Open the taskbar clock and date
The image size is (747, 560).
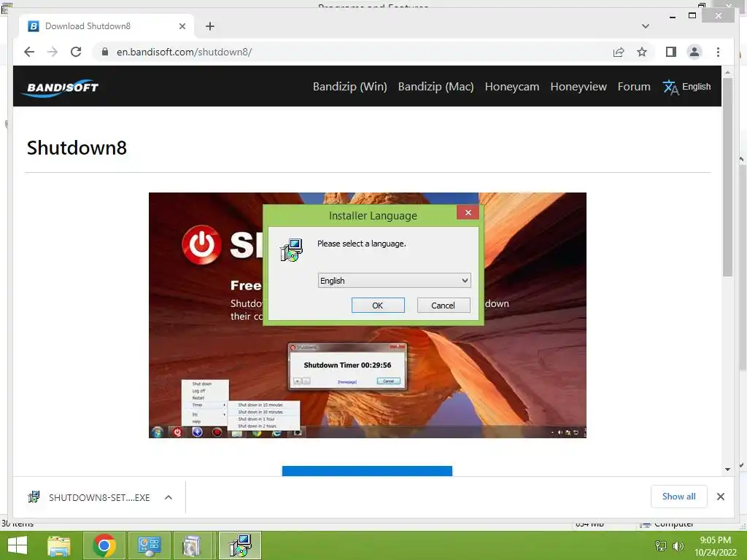click(x=715, y=545)
